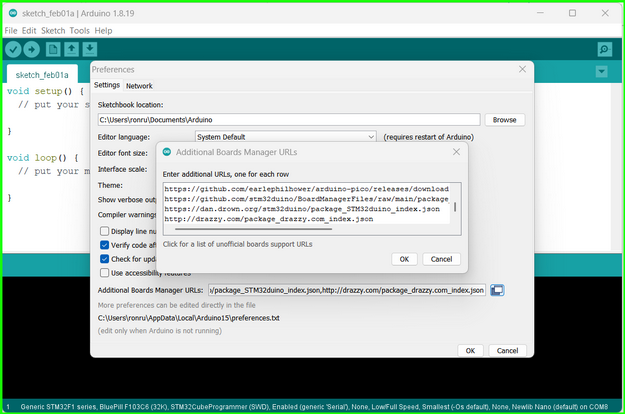Click the icon beside Additional Boards Manager URLs field
625x414 pixels.
(498, 290)
